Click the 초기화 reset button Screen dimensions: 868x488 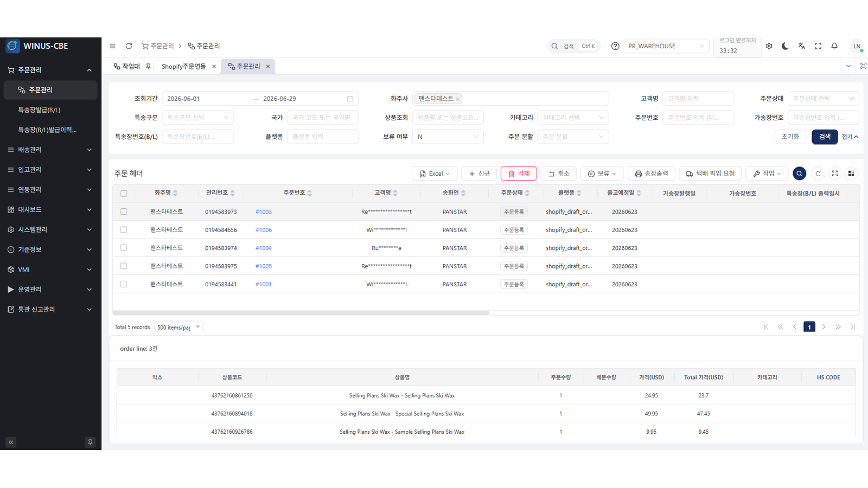coord(790,137)
